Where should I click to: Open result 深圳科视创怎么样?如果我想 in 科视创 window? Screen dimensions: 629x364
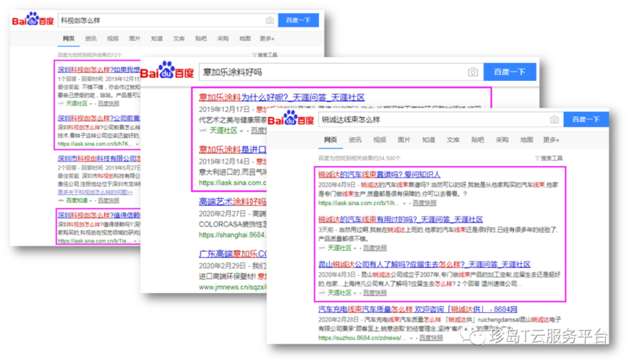pyautogui.click(x=99, y=69)
